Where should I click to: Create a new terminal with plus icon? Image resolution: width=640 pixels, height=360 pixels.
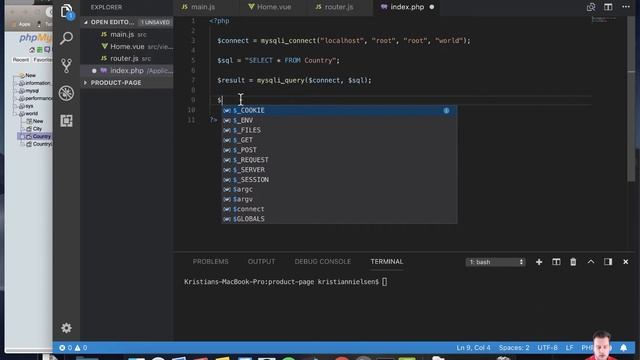[539, 262]
